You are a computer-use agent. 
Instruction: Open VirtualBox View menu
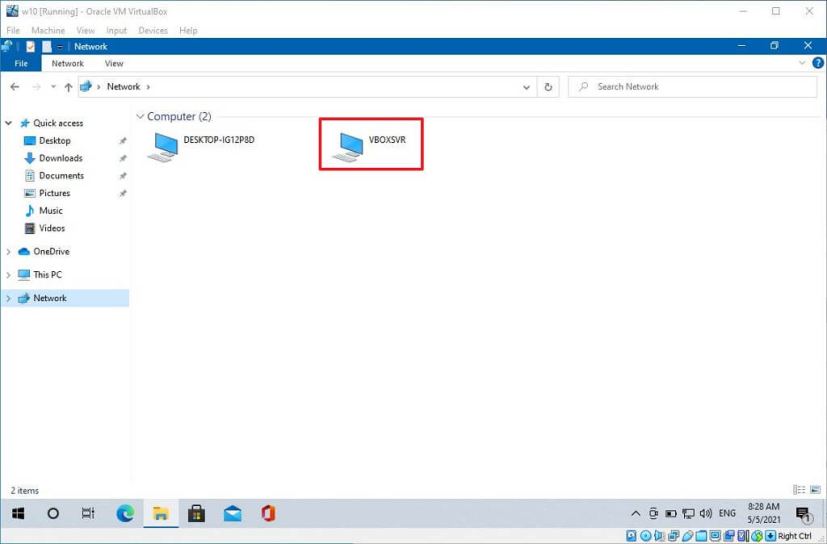tap(85, 31)
